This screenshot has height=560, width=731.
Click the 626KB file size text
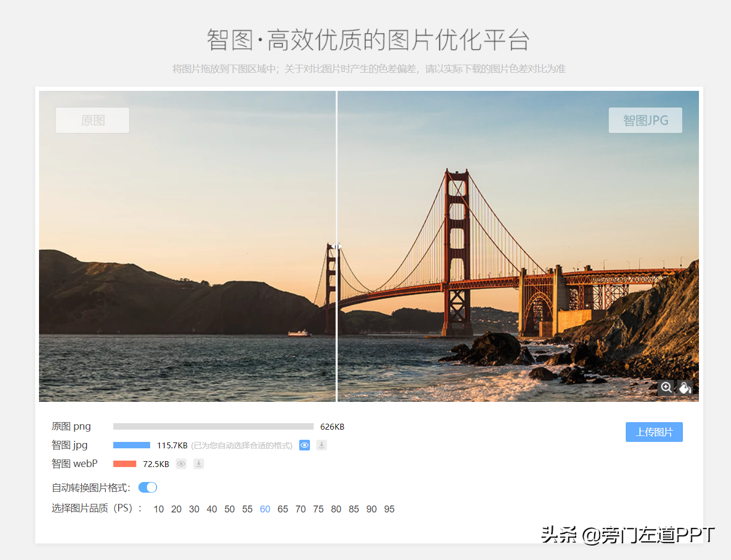[332, 426]
